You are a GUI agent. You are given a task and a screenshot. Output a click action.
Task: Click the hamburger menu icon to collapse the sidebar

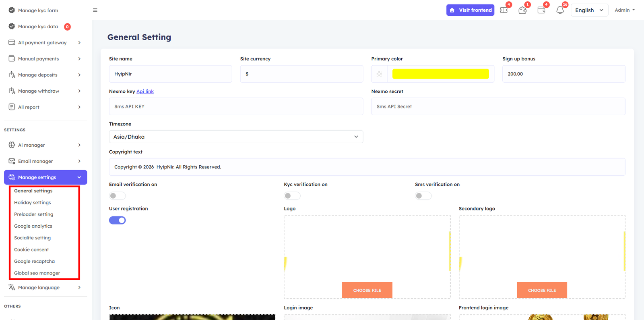[95, 10]
